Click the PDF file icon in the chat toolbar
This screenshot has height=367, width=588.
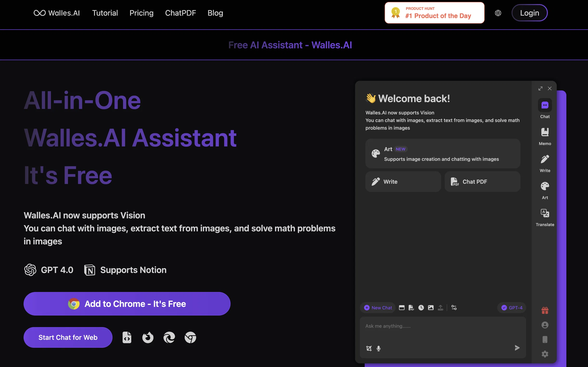pyautogui.click(x=411, y=308)
